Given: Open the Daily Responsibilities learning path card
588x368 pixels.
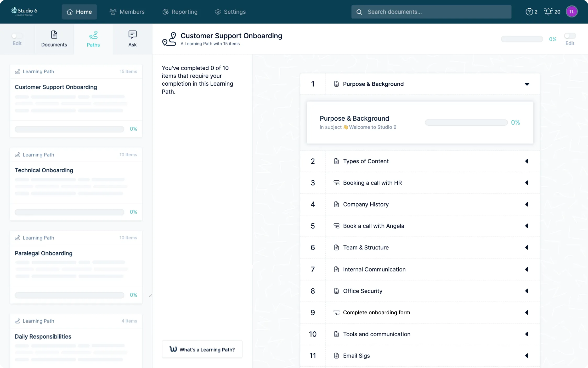Looking at the screenshot, I should tap(76, 341).
